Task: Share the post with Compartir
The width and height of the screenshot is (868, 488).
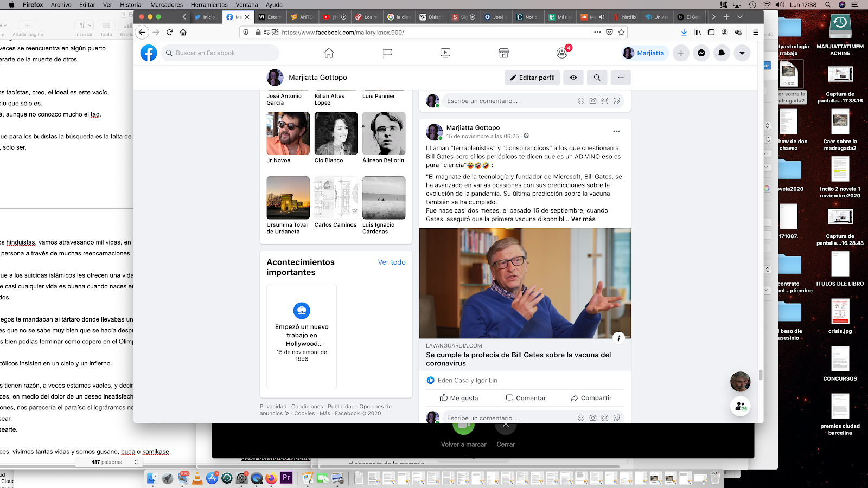Action: tap(591, 398)
